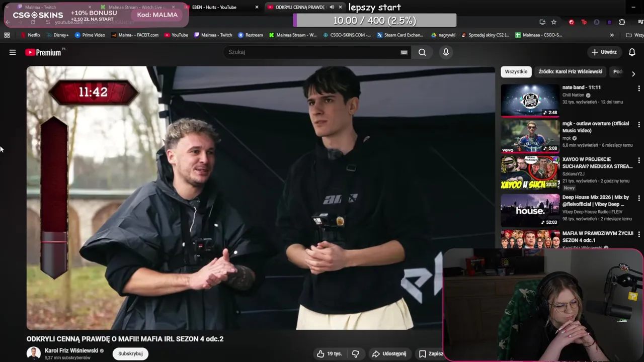Close the EBEN - Hurts tab
This screenshot has height=362, width=644.
(257, 7)
